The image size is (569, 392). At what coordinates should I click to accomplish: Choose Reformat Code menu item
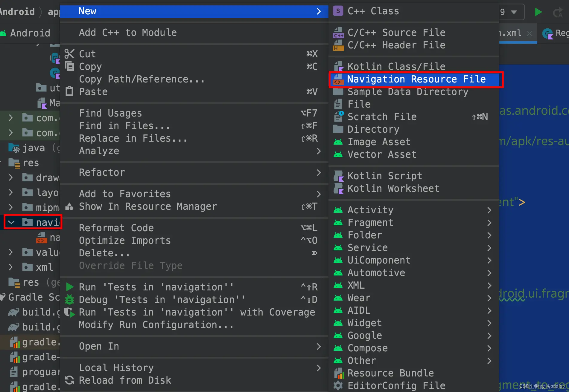click(x=194, y=228)
